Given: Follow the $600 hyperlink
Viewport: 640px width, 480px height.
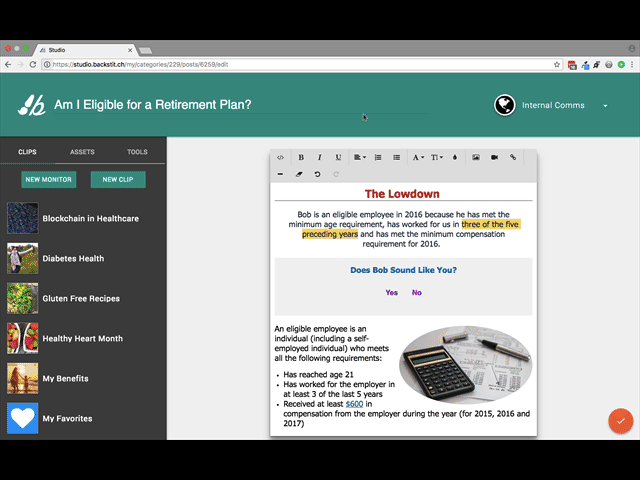Looking at the screenshot, I should 354,404.
